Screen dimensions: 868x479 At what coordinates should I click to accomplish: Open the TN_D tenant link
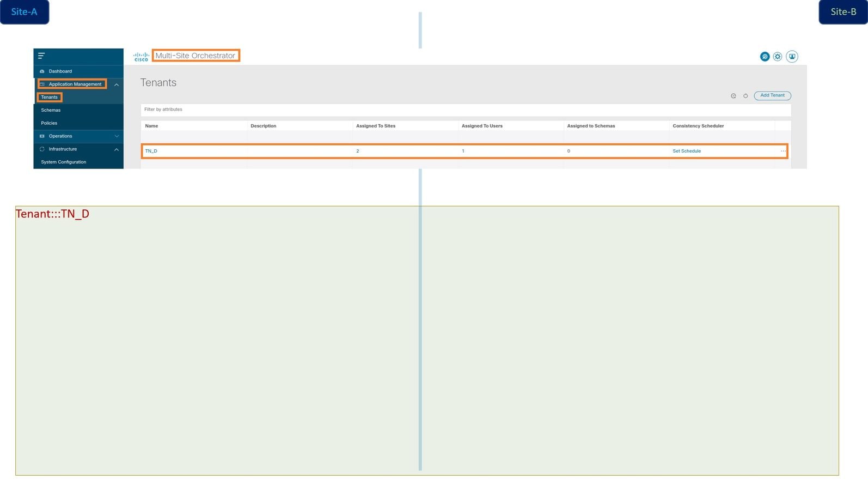click(x=151, y=151)
